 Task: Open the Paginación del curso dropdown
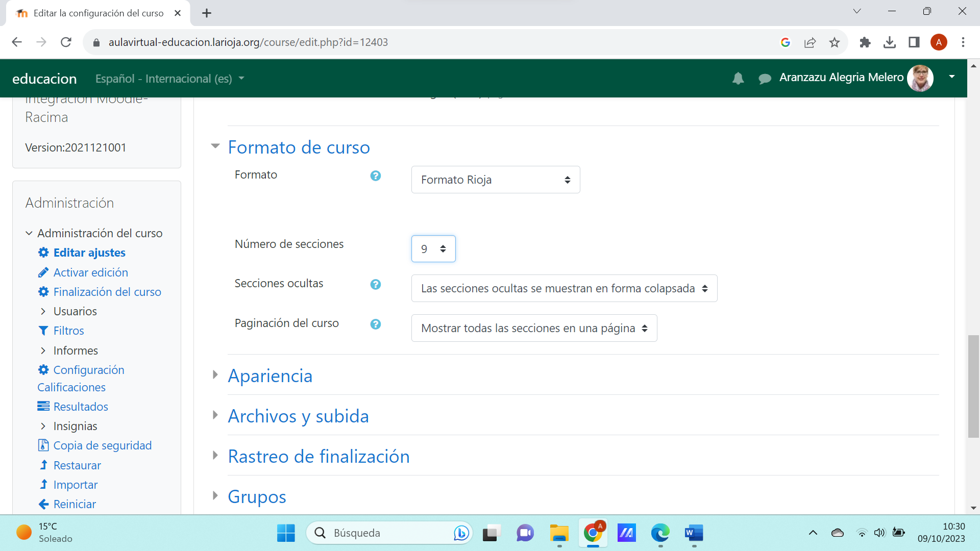coord(533,329)
